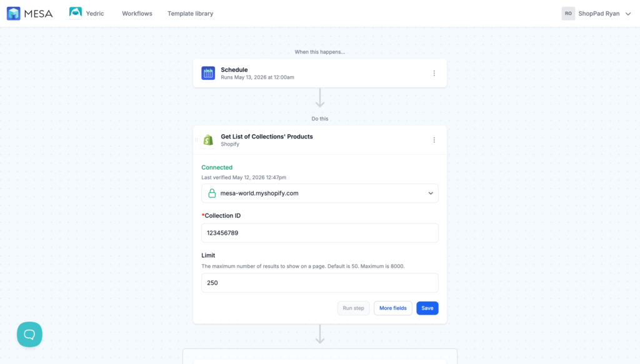This screenshot has height=364, width=640.
Task: Click the Schedule calendar icon
Action: [x=208, y=74]
